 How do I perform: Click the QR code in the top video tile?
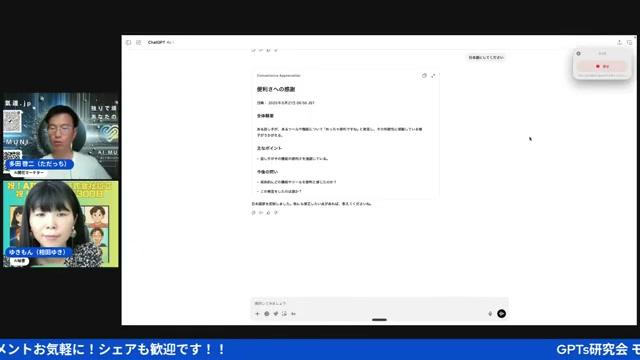coord(12,122)
